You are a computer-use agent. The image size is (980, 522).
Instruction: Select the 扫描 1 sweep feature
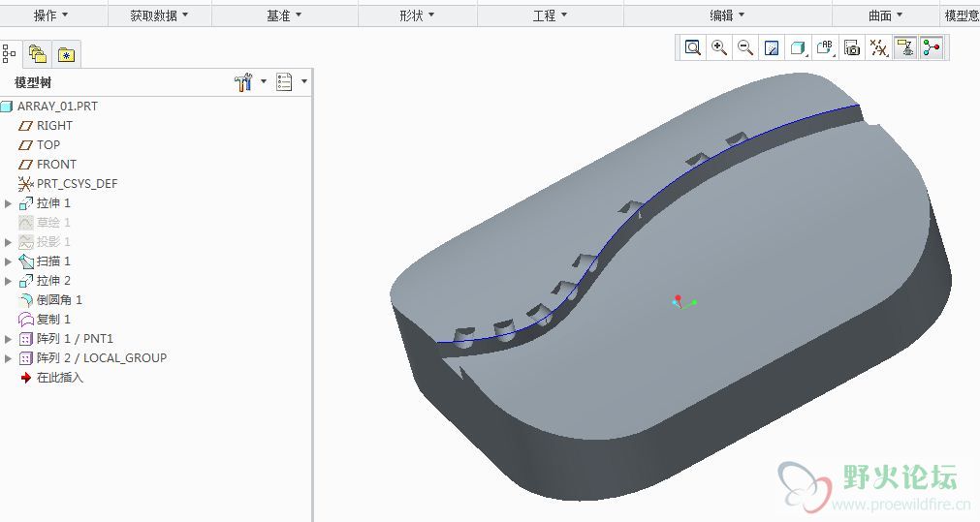pyautogui.click(x=53, y=261)
